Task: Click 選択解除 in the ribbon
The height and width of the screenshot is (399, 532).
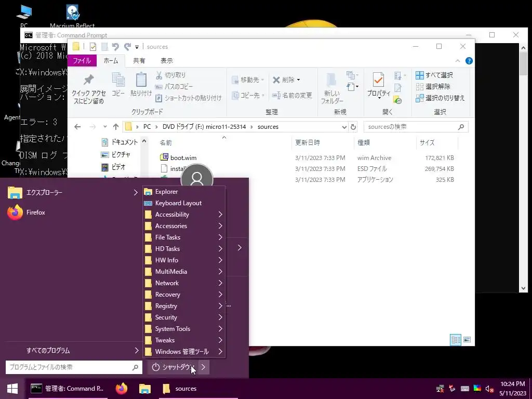Action: [x=433, y=87]
